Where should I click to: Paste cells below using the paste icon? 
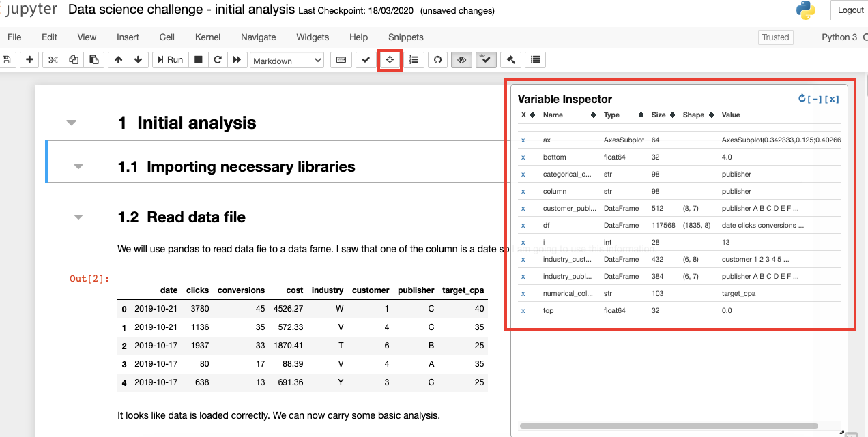(93, 60)
